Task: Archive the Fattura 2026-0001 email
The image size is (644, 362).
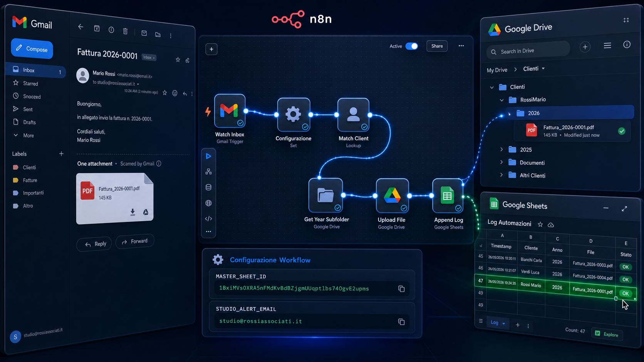Action: point(97,28)
